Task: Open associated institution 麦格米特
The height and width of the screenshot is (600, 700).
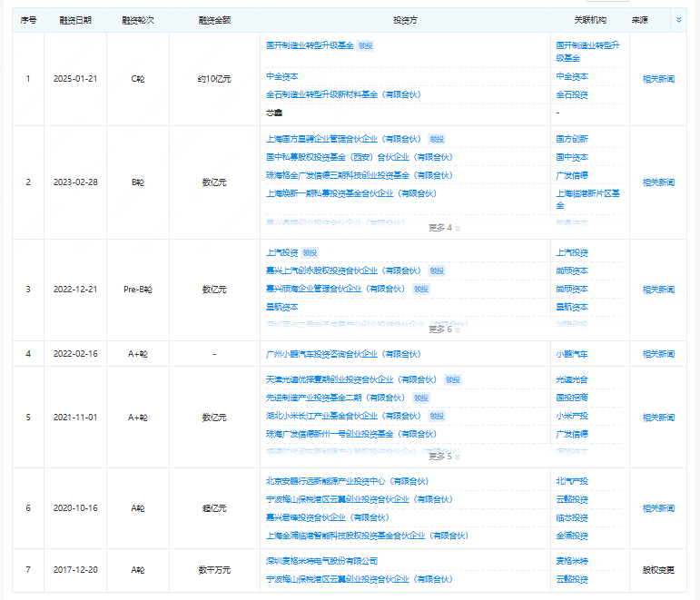Action: click(x=572, y=561)
